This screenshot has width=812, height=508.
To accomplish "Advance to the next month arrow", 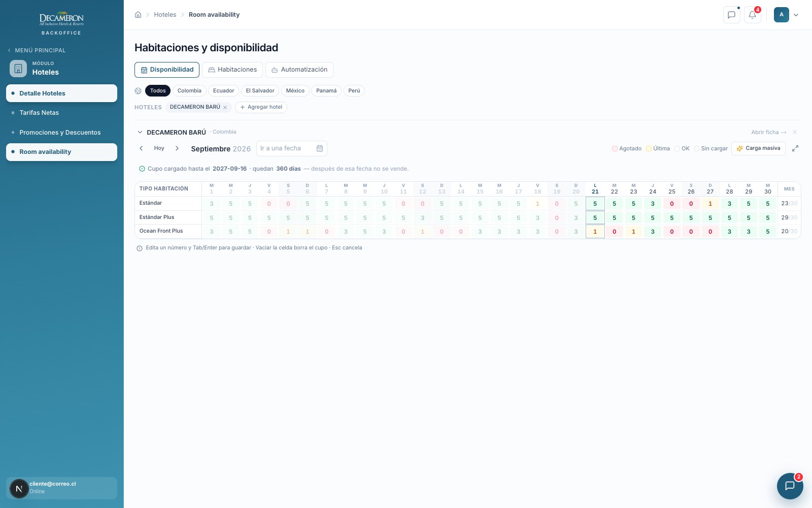I will coord(177,148).
